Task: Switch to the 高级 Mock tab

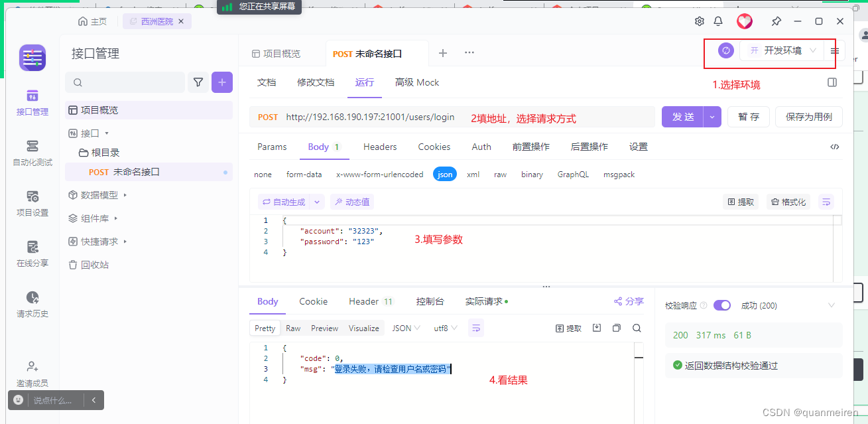Action: tap(417, 82)
